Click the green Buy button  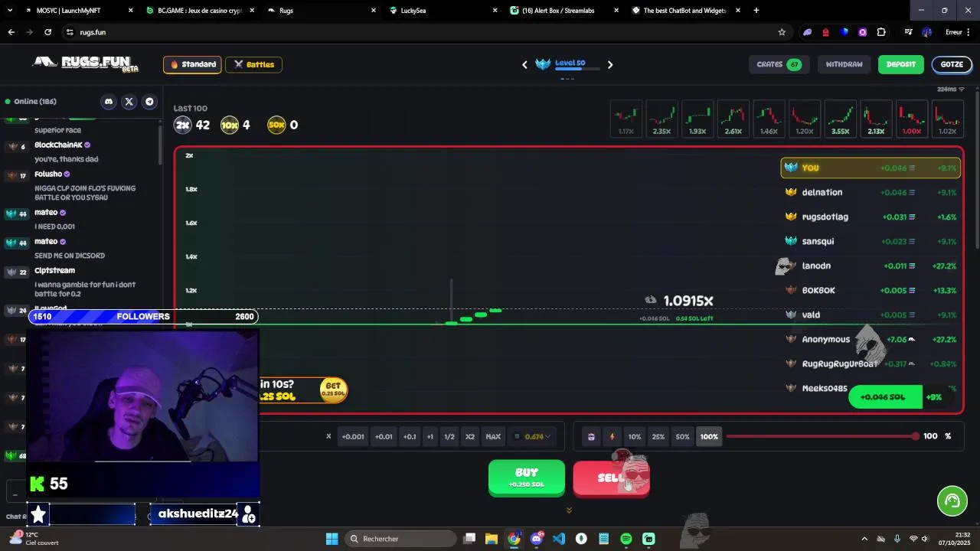[527, 478]
